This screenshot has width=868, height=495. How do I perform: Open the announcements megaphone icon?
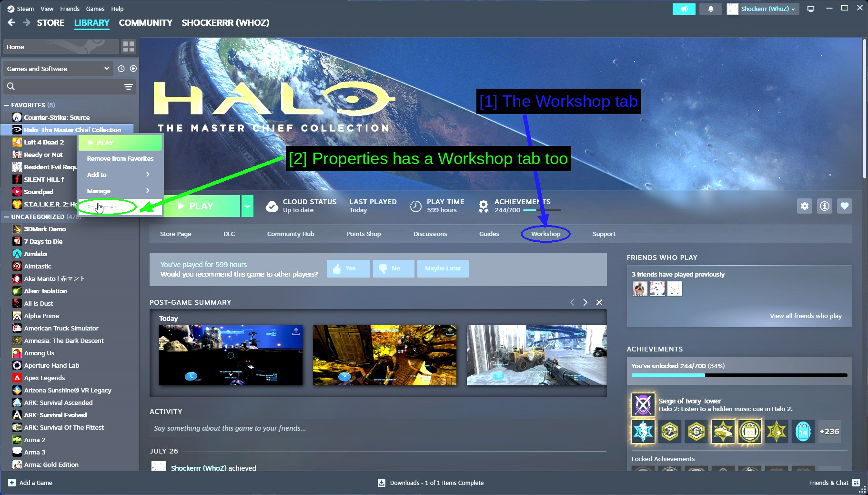click(684, 9)
